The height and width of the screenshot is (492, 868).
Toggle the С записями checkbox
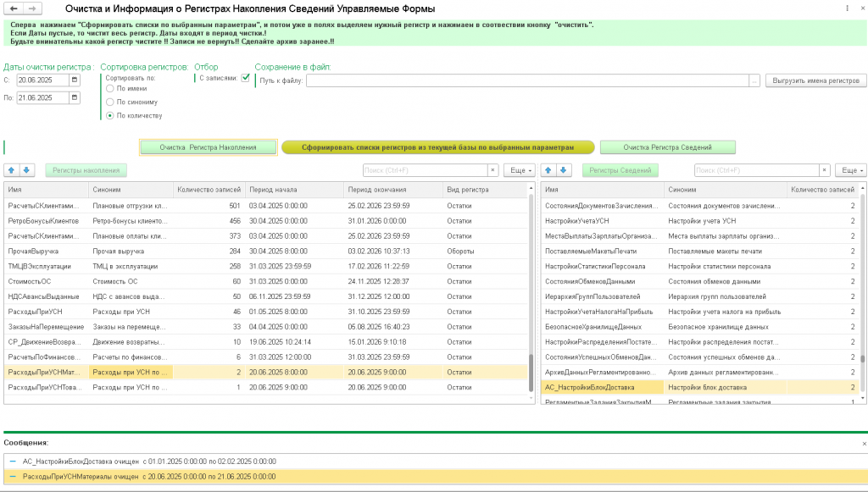246,77
